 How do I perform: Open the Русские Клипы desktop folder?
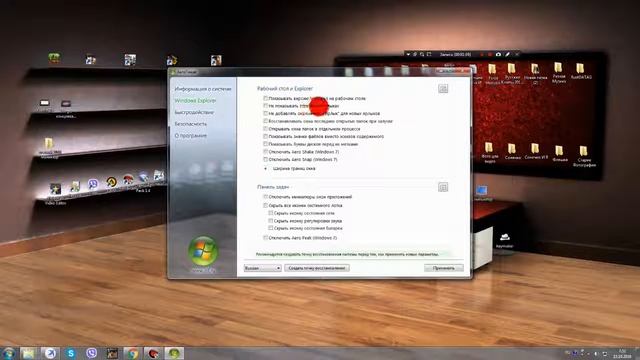pyautogui.click(x=511, y=73)
